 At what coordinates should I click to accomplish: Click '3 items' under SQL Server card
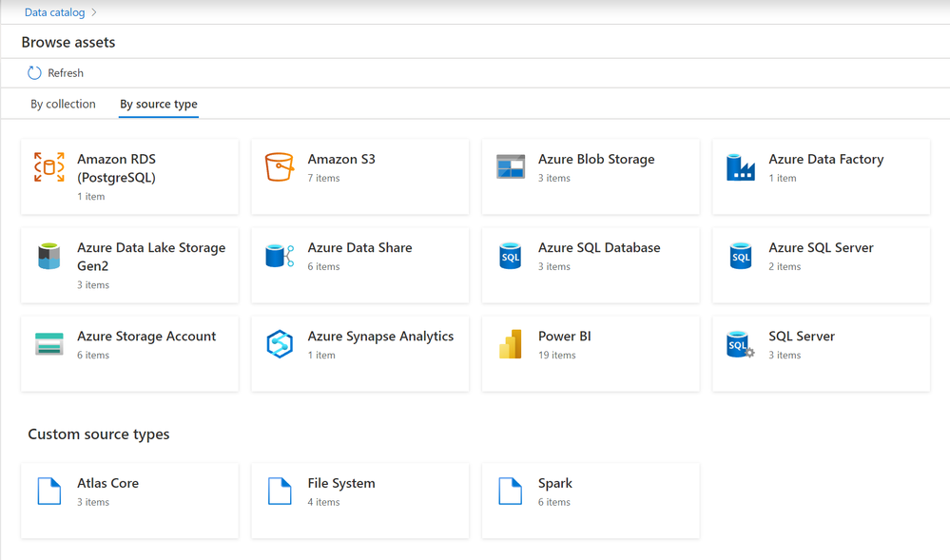pyautogui.click(x=785, y=355)
